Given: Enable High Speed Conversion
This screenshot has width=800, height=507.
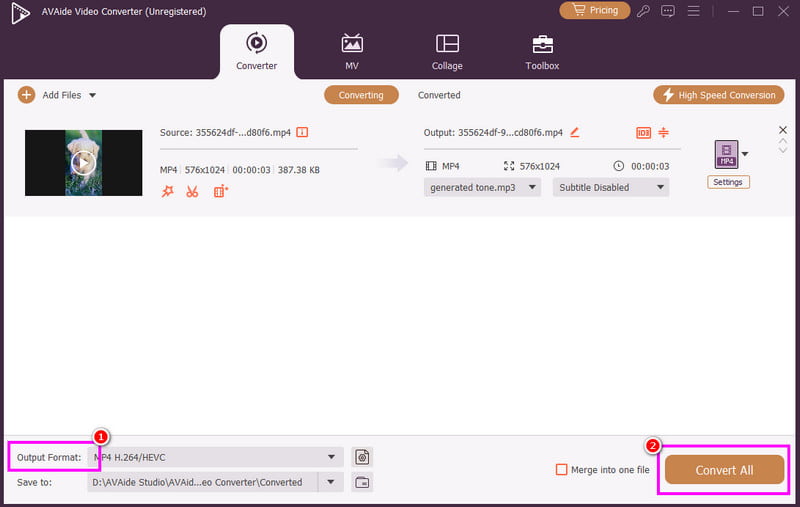Looking at the screenshot, I should coord(718,95).
